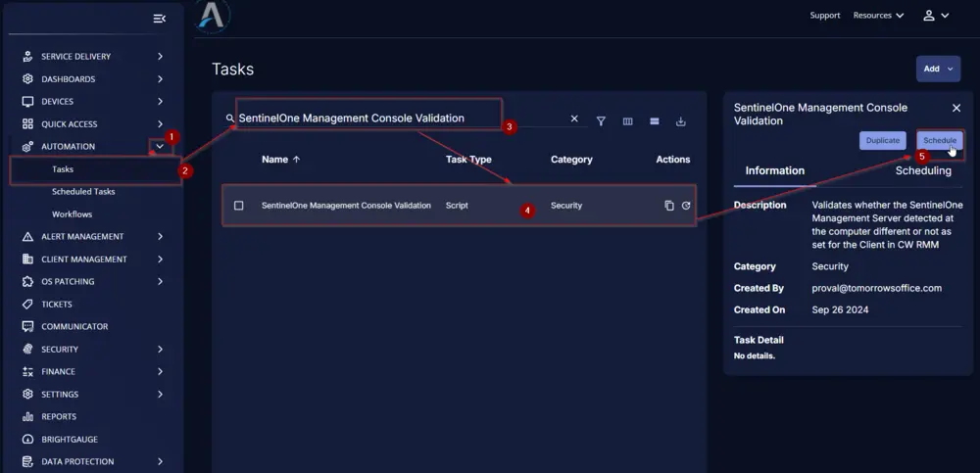Click the Communicator chat icon
Viewport: 980px width, 473px height.
27,326
